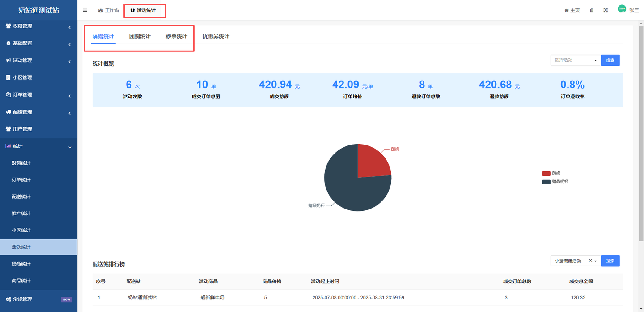This screenshot has width=644, height=312.
Task: Click the 主页 home link
Action: pyautogui.click(x=572, y=10)
